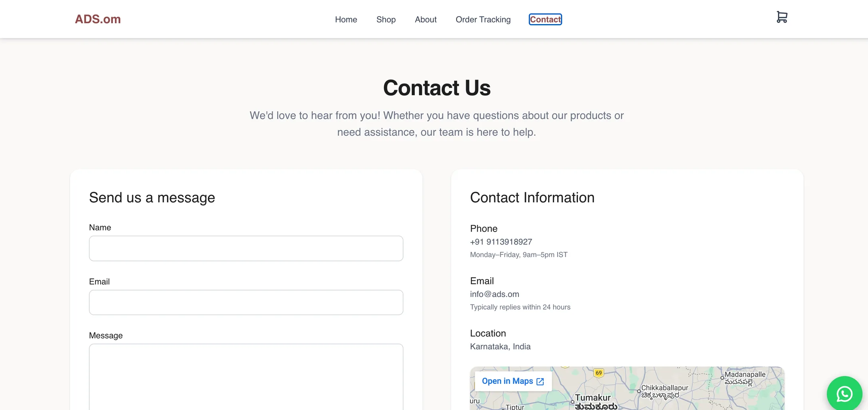Click inside the Message text area
Viewport: 868px width, 410px height.
(246, 377)
